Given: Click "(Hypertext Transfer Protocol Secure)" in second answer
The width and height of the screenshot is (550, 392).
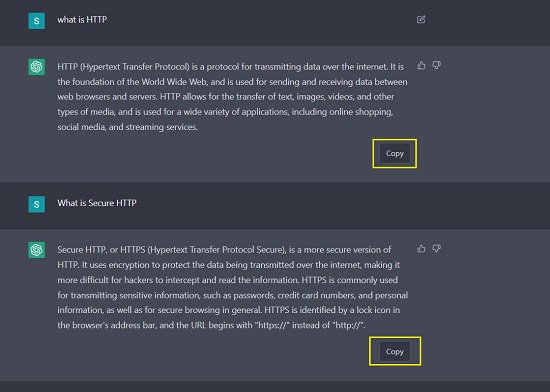Looking at the screenshot, I should pyautogui.click(x=217, y=250).
